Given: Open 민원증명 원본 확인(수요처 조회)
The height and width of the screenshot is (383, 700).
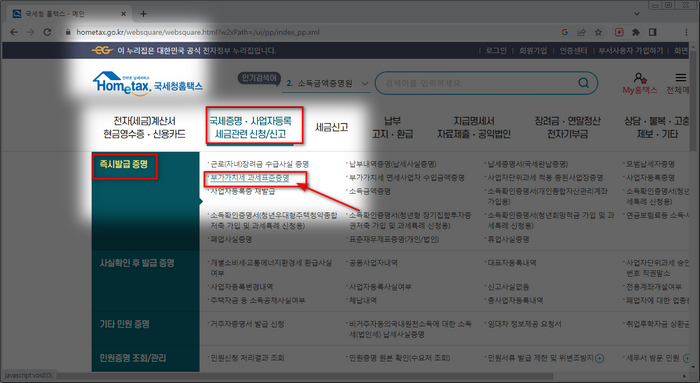Looking at the screenshot, I should pos(400,358).
